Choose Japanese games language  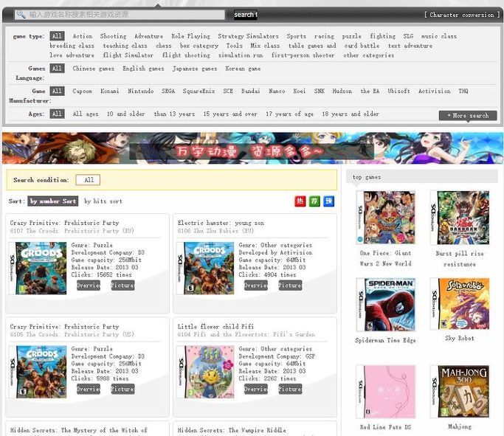195,69
